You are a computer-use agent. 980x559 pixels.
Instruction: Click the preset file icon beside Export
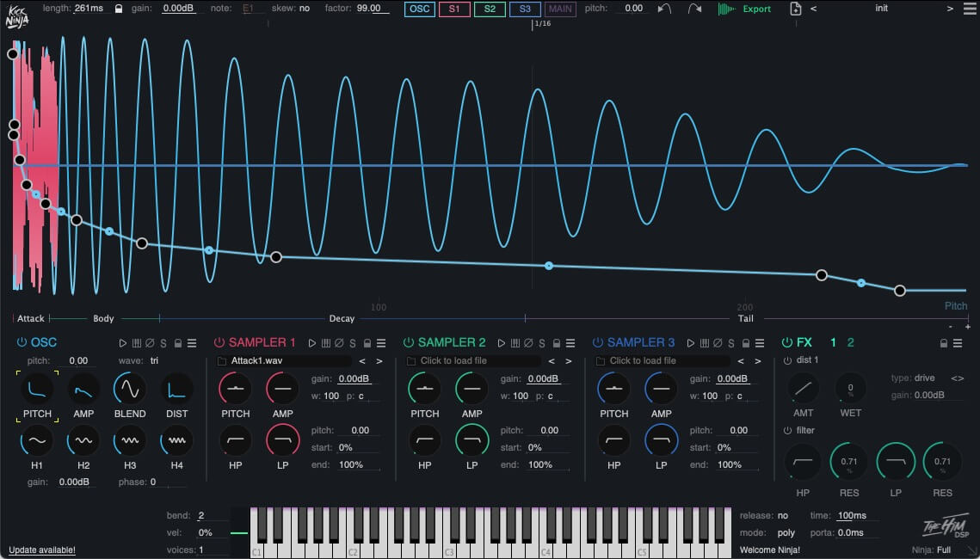click(795, 9)
